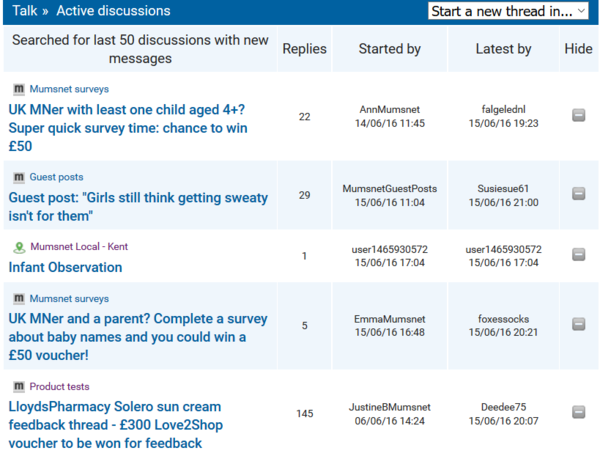Screen dimensions: 600x456
Task: Open LloydsPharmacy Solero sun cream feedback thread
Action: (116, 425)
